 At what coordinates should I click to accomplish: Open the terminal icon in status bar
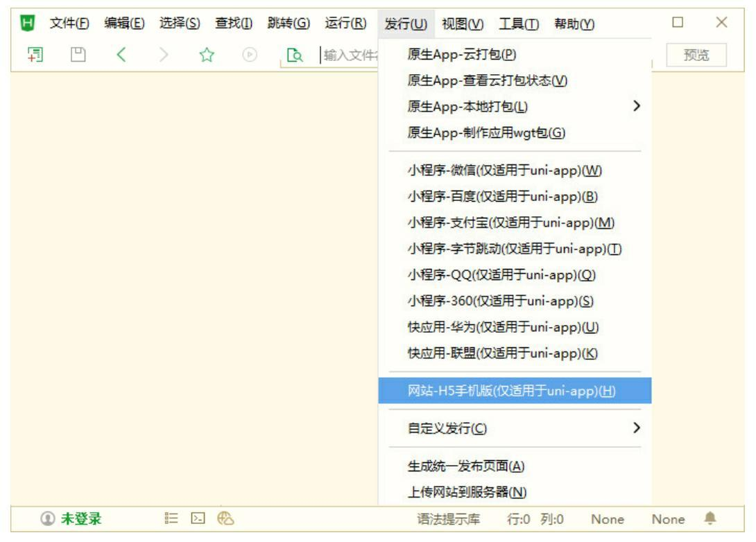coord(198,518)
